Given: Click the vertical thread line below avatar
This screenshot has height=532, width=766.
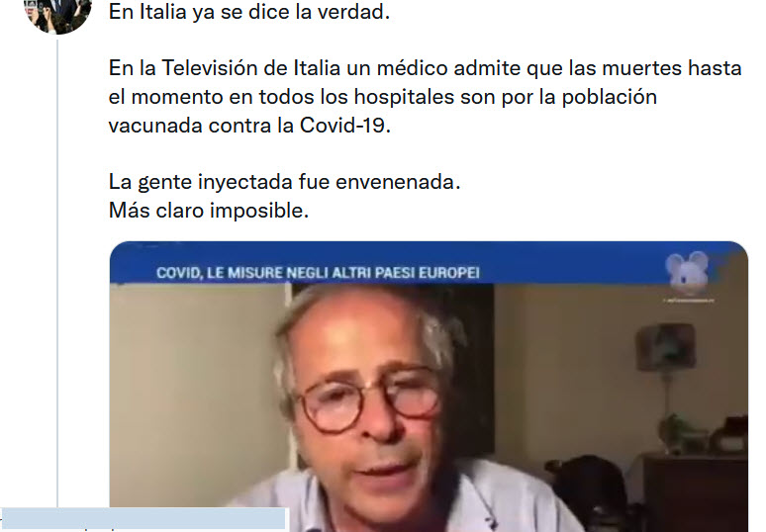Looking at the screenshot, I should (57, 273).
